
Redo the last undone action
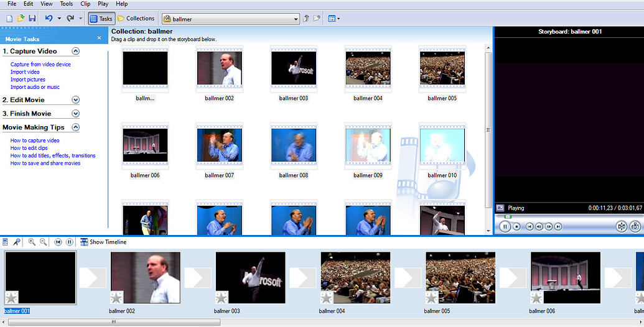pos(70,19)
